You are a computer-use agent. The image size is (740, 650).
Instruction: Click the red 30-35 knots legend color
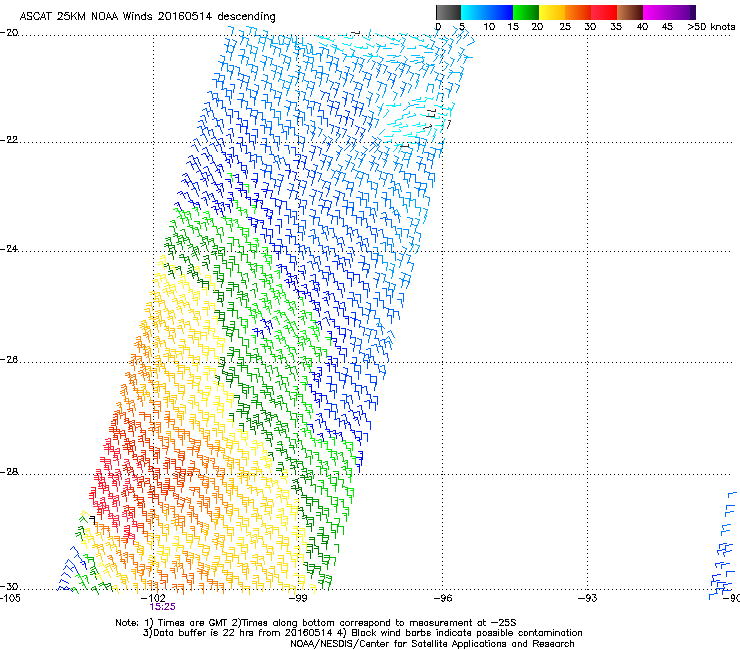click(604, 12)
